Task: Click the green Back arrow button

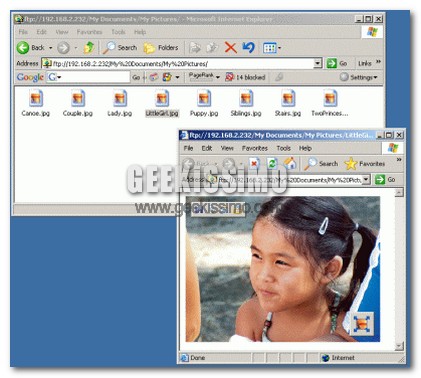Action: [x=23, y=48]
